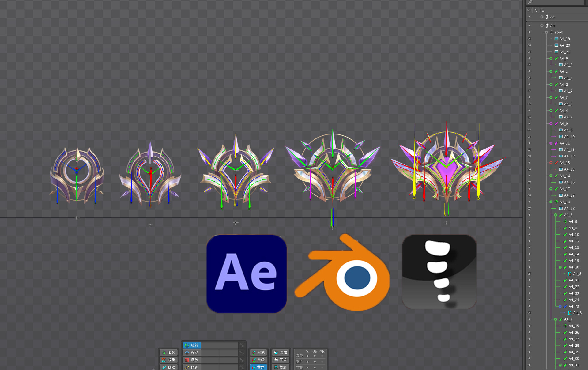Click the Other (其他) filter option
The width and height of the screenshot is (588, 370).
[x=300, y=368]
